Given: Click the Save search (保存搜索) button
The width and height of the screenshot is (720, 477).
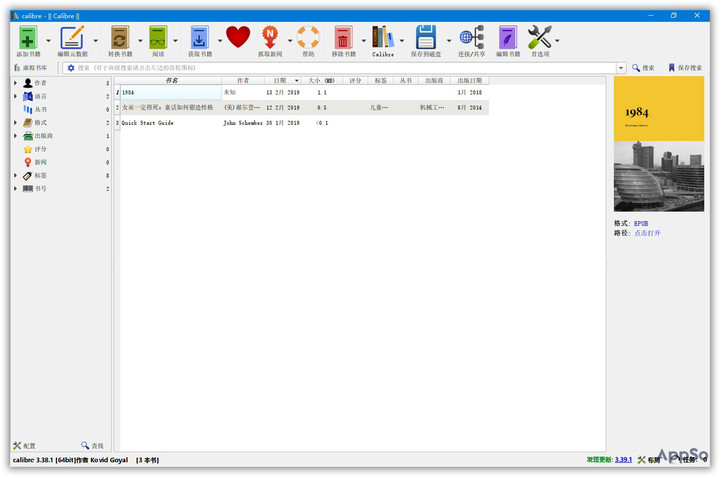Looking at the screenshot, I should pyautogui.click(x=685, y=68).
